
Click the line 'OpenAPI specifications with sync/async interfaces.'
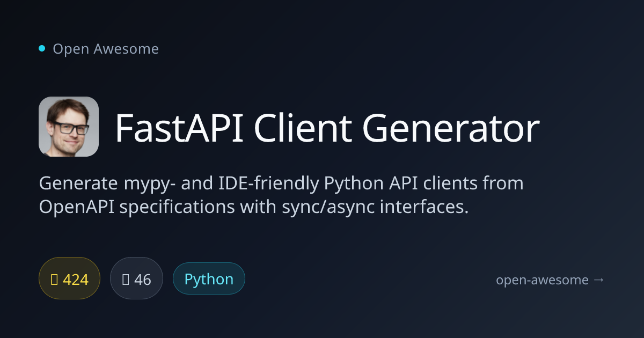tap(254, 208)
